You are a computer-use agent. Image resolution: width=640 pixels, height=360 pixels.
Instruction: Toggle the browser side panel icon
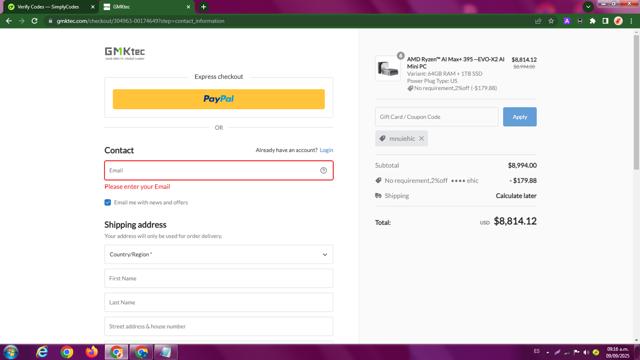[605, 21]
